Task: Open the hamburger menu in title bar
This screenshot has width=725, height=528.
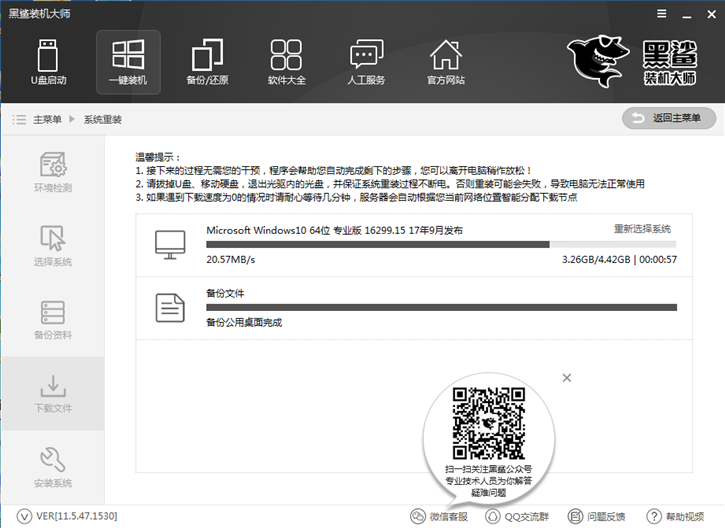Action: (662, 14)
